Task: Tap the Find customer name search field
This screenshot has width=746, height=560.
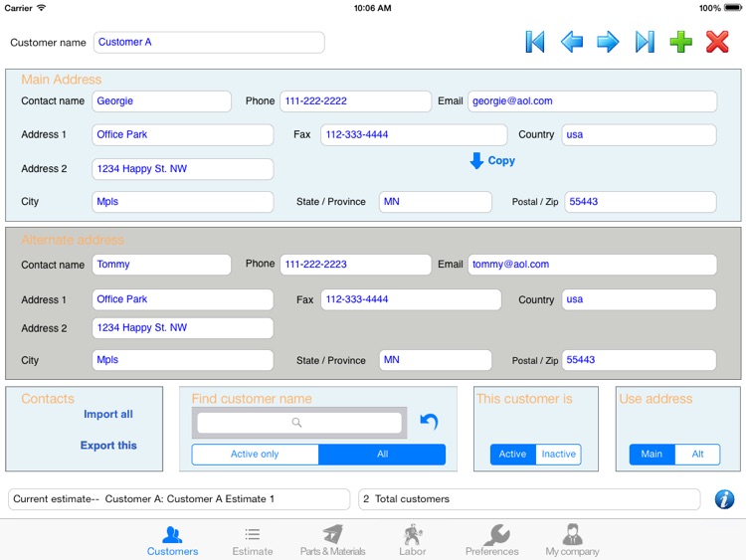Action: point(299,423)
